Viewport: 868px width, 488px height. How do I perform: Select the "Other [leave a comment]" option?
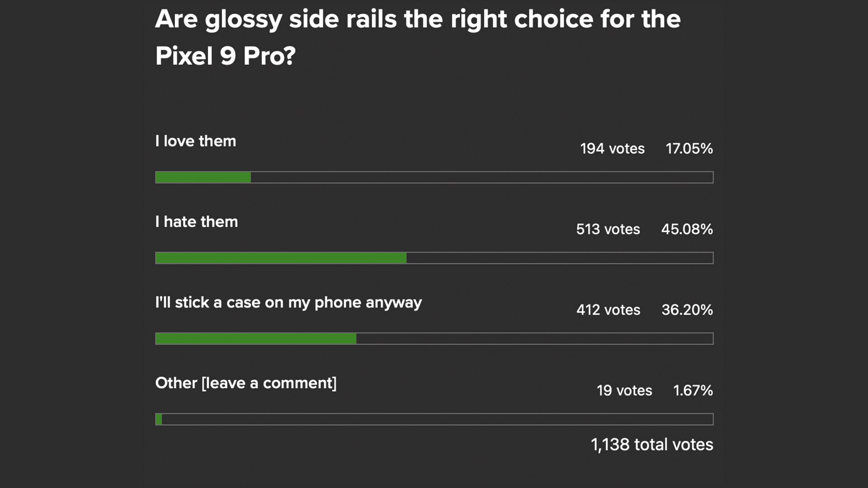(x=245, y=383)
